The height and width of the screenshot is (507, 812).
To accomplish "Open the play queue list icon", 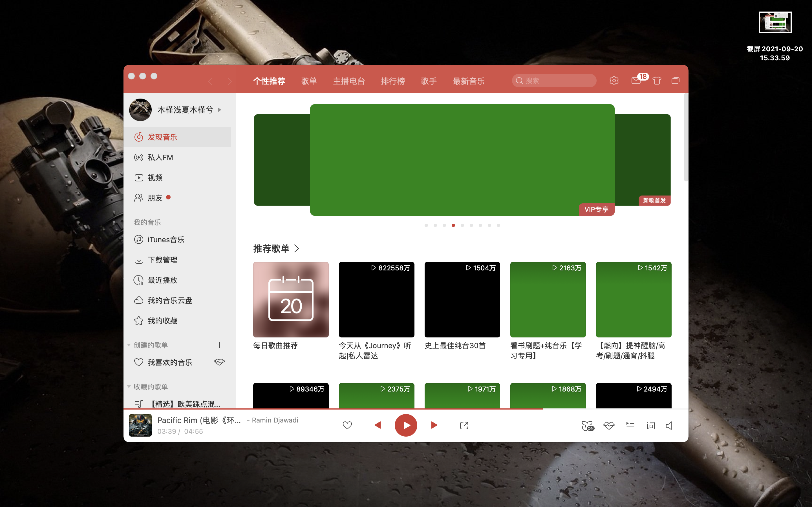I will 630,426.
